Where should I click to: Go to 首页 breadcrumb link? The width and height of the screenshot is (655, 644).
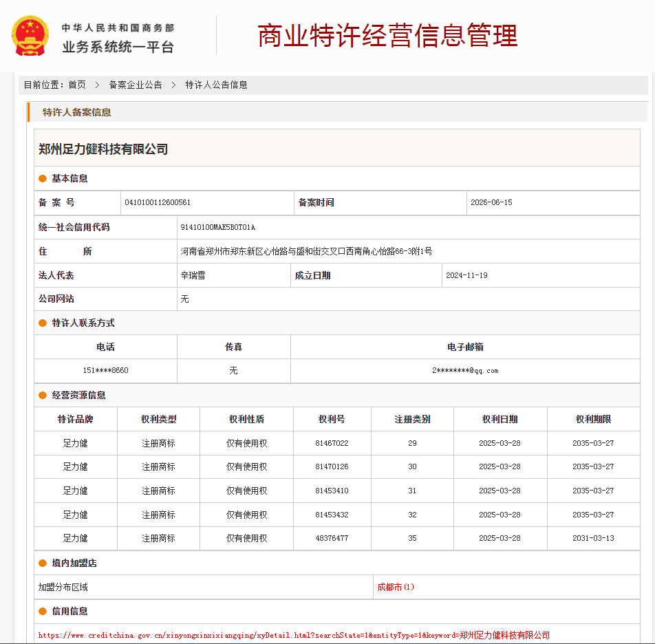pyautogui.click(x=77, y=85)
